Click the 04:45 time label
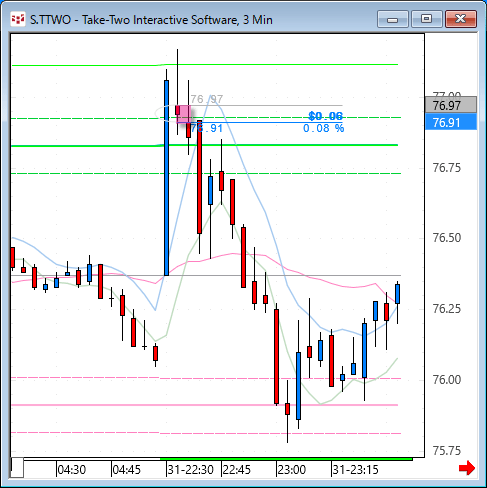This screenshot has width=487, height=488. pyautogui.click(x=127, y=470)
